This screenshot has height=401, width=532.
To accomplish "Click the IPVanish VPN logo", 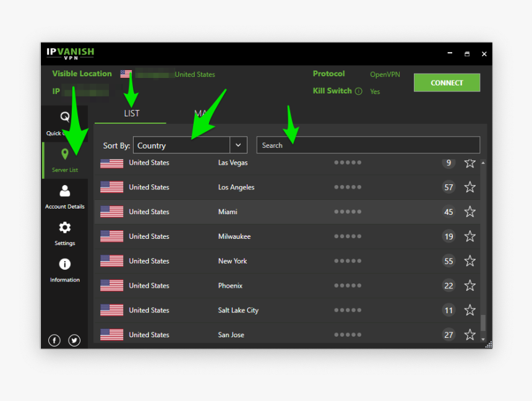I will pyautogui.click(x=71, y=53).
